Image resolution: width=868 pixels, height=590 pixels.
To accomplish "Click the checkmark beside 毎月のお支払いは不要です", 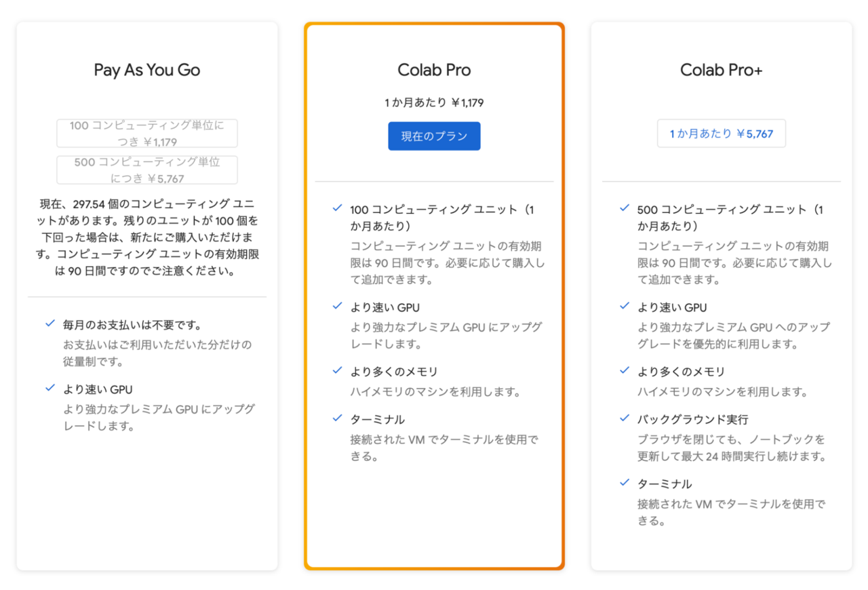I will [x=50, y=324].
